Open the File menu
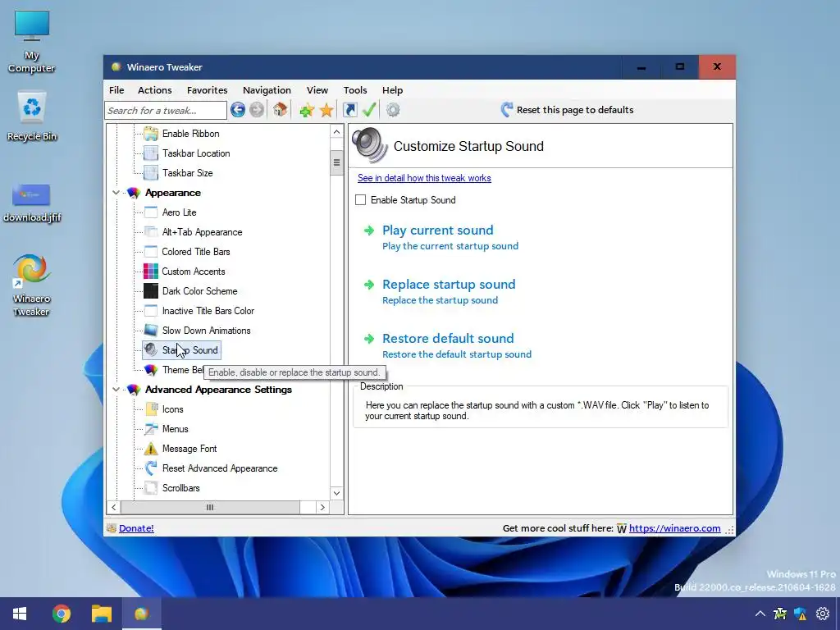 point(116,90)
